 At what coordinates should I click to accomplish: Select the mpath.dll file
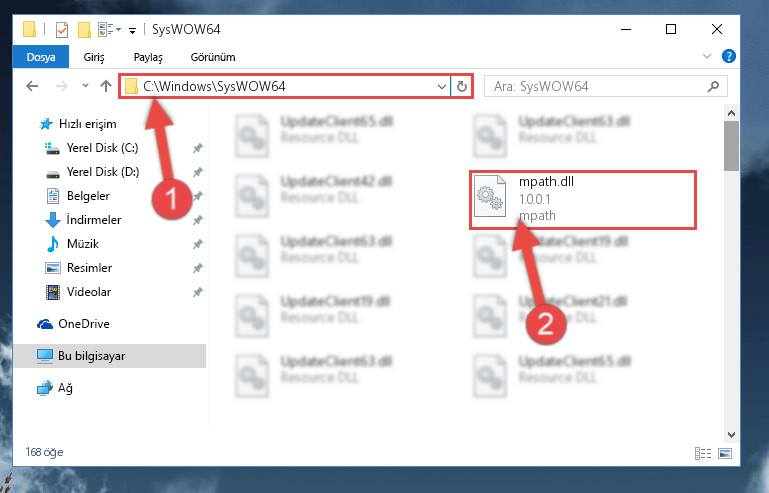[x=583, y=199]
